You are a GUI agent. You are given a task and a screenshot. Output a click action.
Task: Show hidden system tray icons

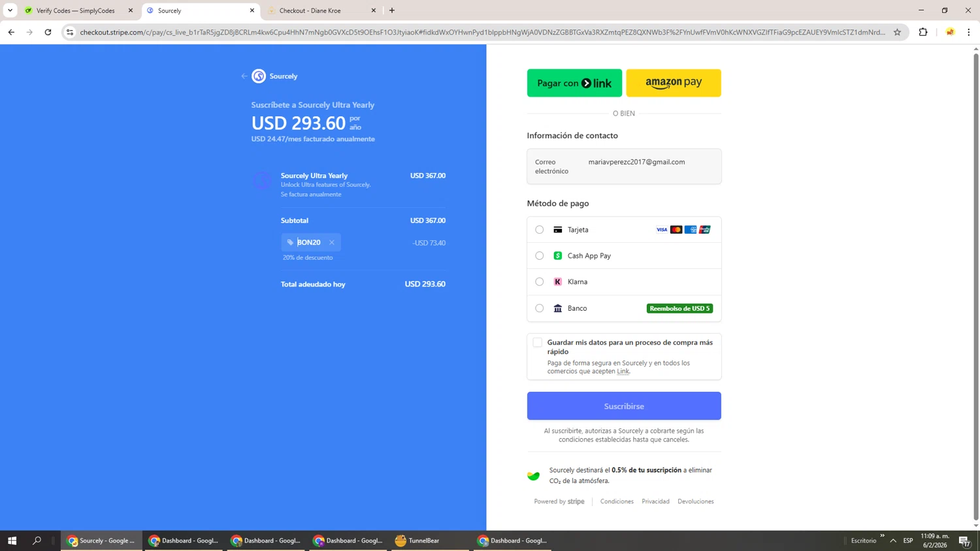click(x=893, y=541)
